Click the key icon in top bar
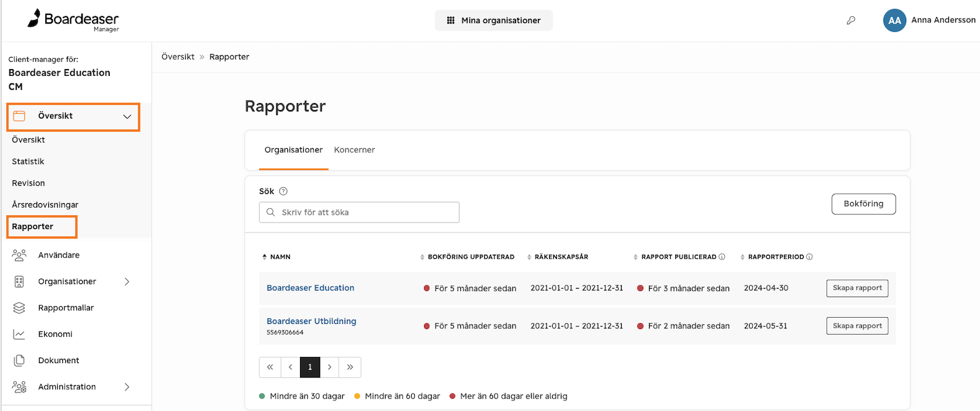This screenshot has height=411, width=980. 851,21
